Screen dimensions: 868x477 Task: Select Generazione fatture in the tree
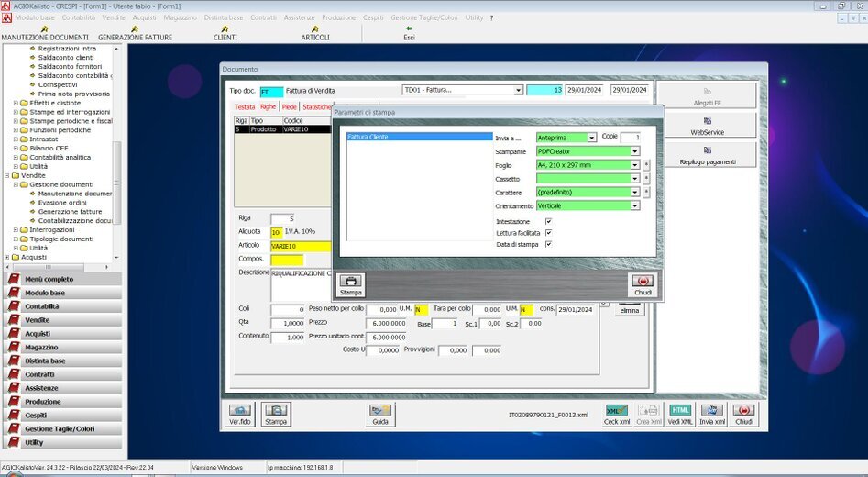71,211
